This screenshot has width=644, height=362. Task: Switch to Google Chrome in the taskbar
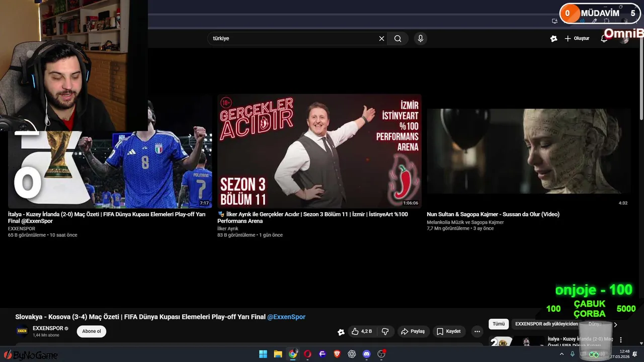pos(293,354)
